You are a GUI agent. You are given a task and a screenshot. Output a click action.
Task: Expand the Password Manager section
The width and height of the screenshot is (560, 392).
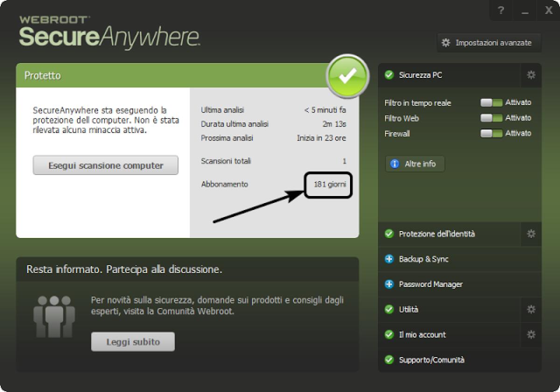(430, 284)
